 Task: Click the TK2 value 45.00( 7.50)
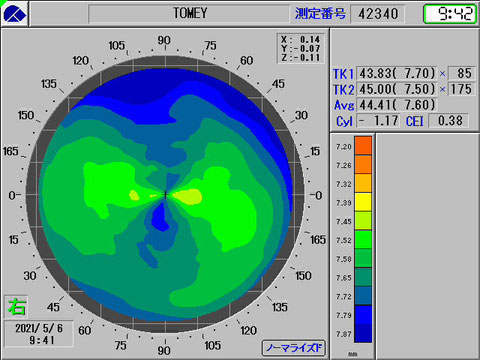click(x=397, y=89)
